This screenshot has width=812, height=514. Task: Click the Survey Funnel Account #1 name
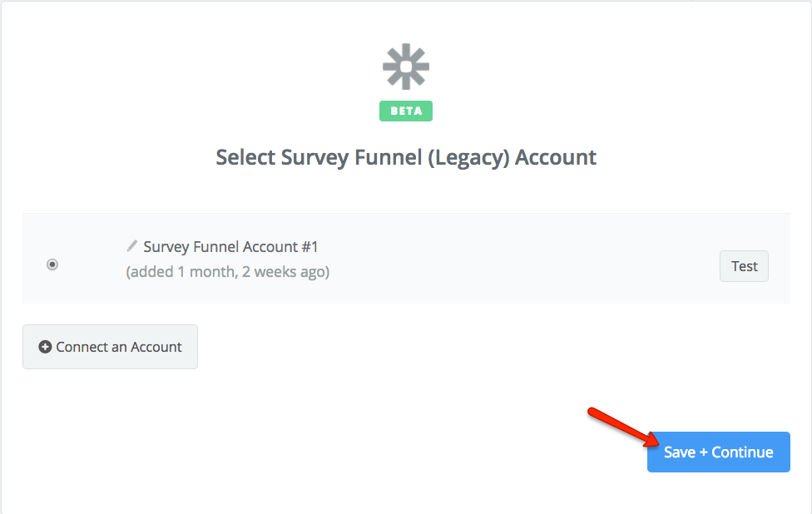point(230,247)
